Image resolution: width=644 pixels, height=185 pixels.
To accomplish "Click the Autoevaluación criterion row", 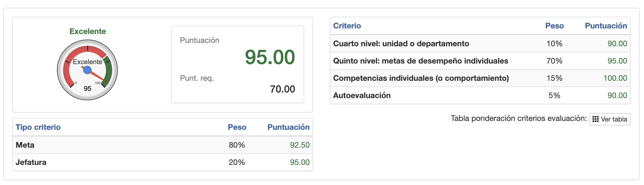I will (362, 96).
